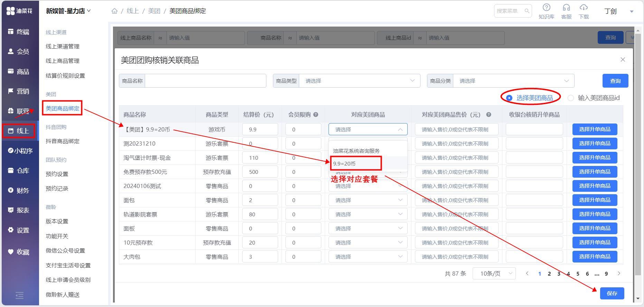Image resolution: width=644 pixels, height=307 pixels.
Task: Open the 设置 sidebar section
Action: [x=19, y=230]
